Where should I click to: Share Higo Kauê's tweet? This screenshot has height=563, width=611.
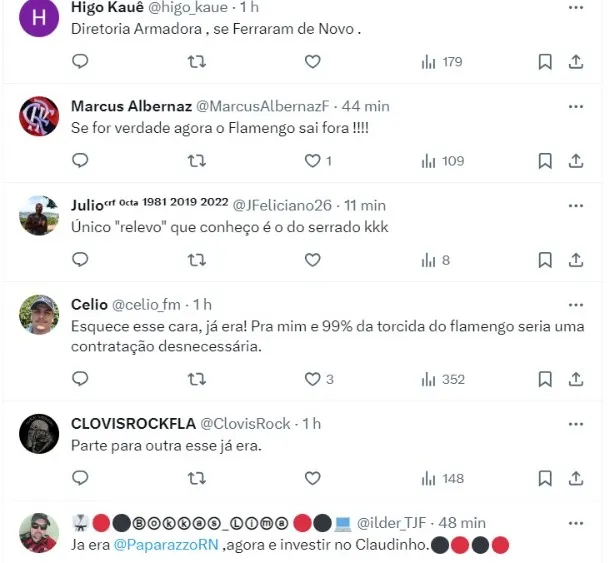(576, 62)
